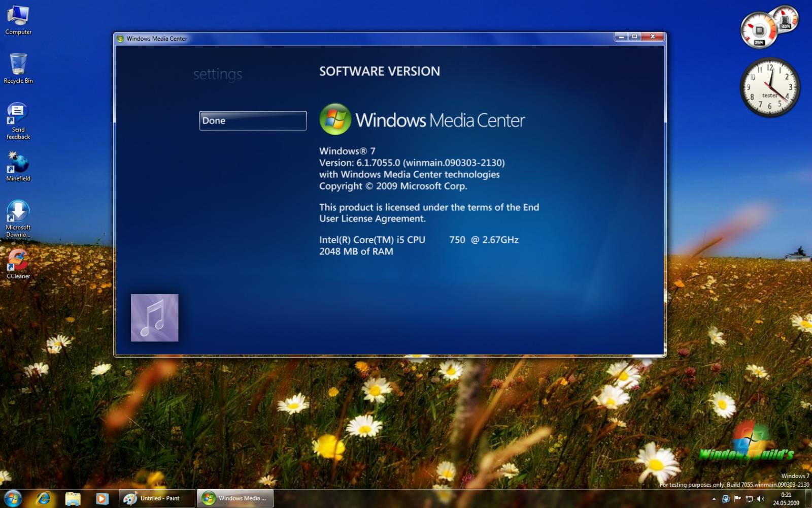
Task: Open the clock showing 0:21
Action: (x=786, y=499)
